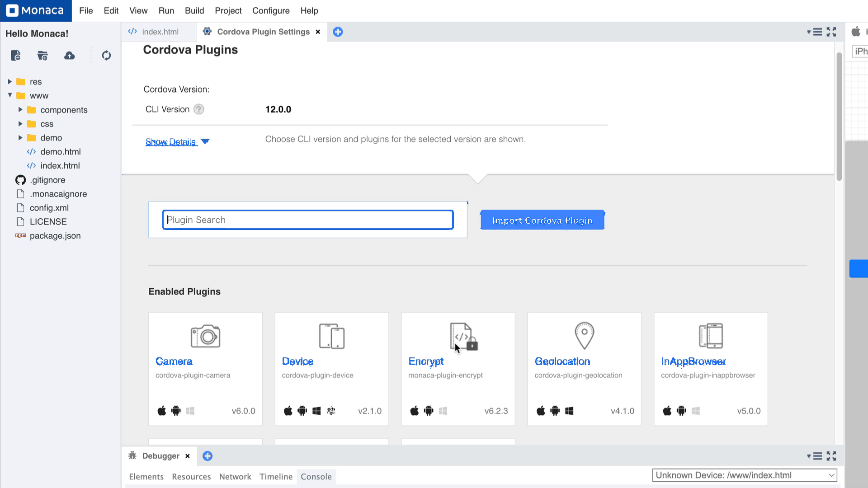Open the Edit menu
This screenshot has width=868, height=488.
point(111,10)
